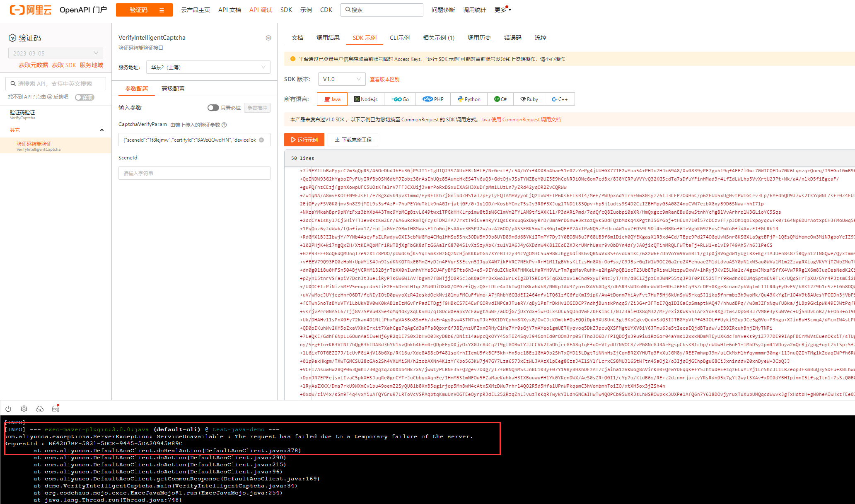Focus the API search field in sidebar
855x504 pixels.
pos(56,84)
